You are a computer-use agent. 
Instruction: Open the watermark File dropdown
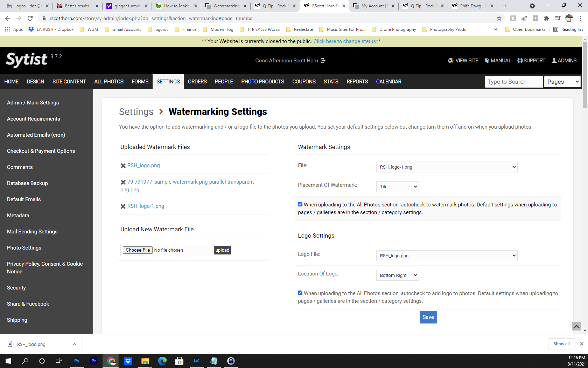pos(447,167)
